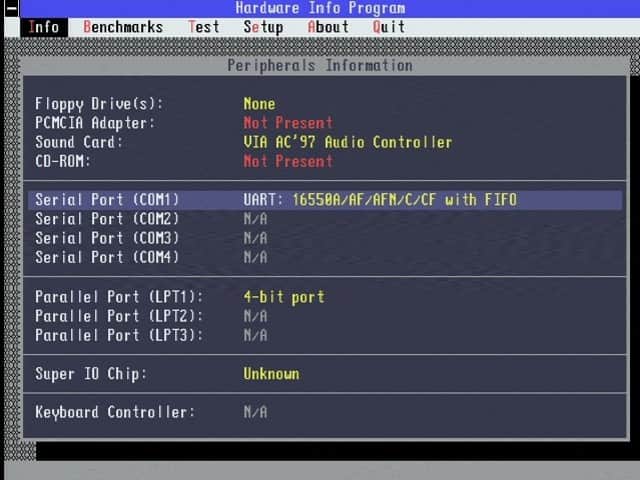
Task: Open the Test menu
Action: pyautogui.click(x=204, y=27)
